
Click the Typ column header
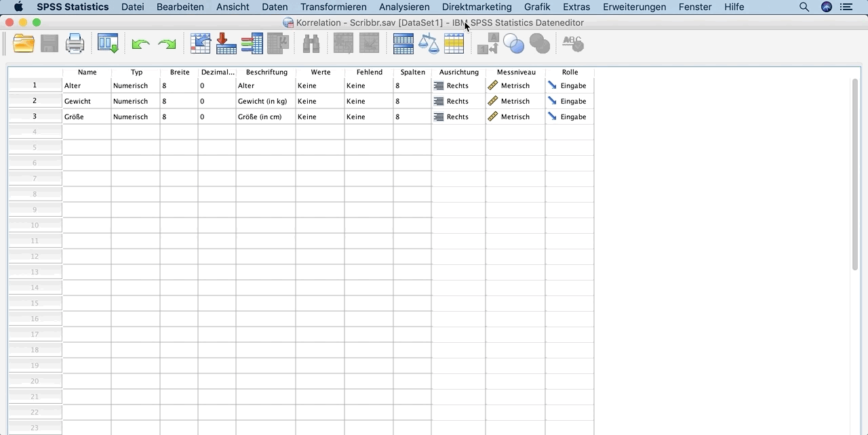click(136, 72)
